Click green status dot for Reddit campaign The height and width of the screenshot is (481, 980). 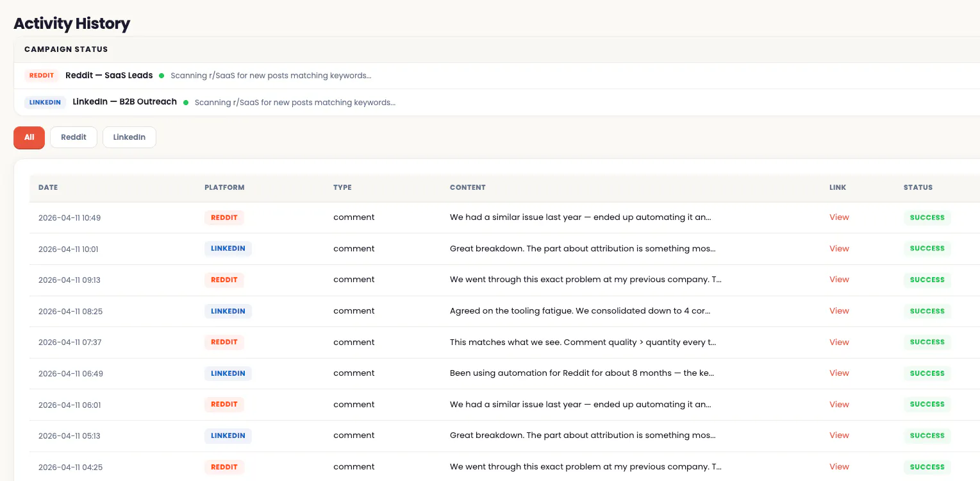pyautogui.click(x=162, y=76)
